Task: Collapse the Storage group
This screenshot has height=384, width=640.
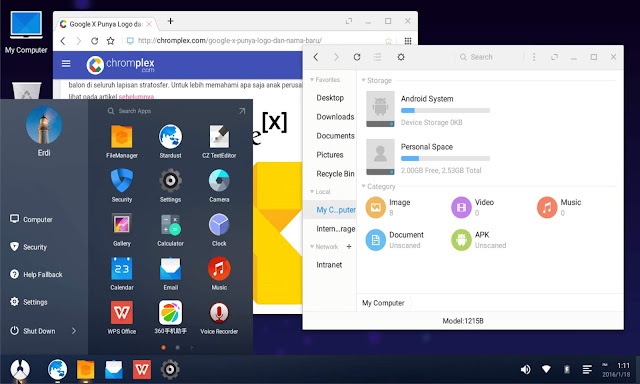Action: [x=363, y=80]
